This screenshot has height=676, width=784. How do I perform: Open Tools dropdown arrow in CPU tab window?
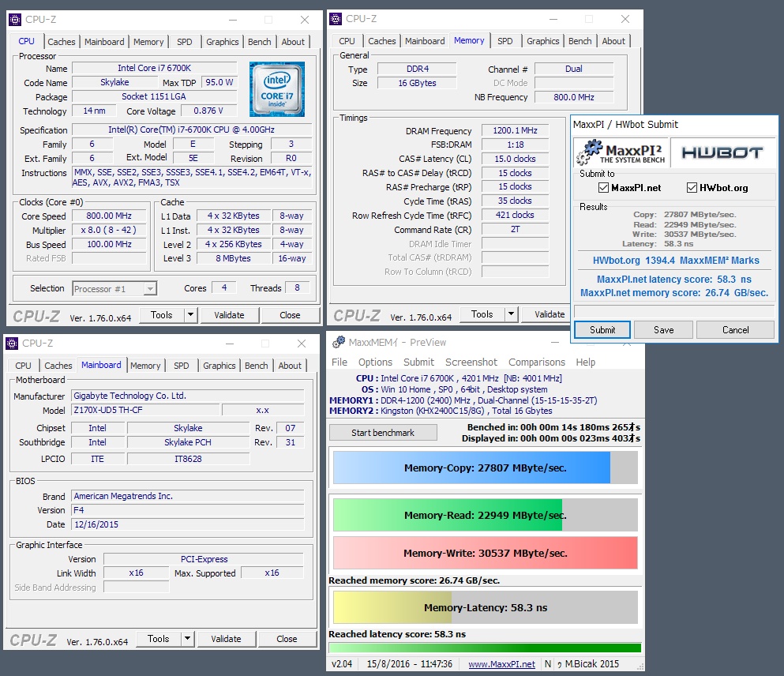[190, 315]
